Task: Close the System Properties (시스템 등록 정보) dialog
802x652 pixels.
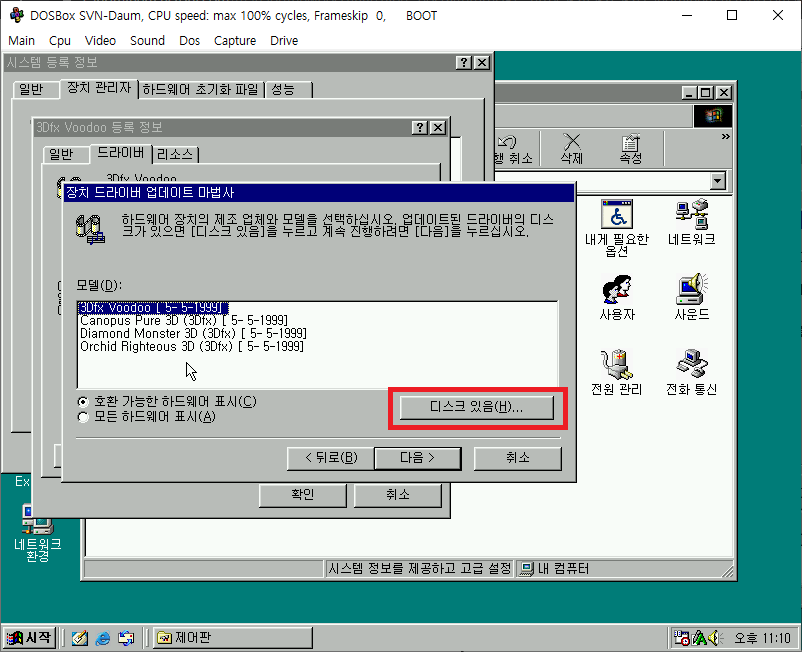Action: [482, 62]
